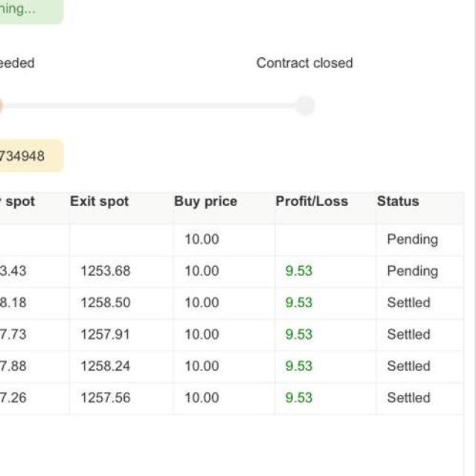The width and height of the screenshot is (476, 476).
Task: Click buy price 10.00 in the 1258.24 row
Action: (202, 366)
